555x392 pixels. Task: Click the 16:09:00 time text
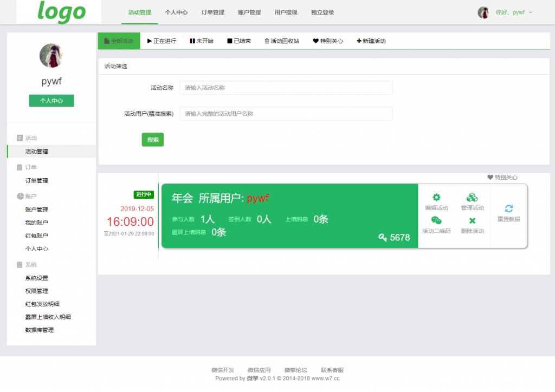[x=130, y=222]
